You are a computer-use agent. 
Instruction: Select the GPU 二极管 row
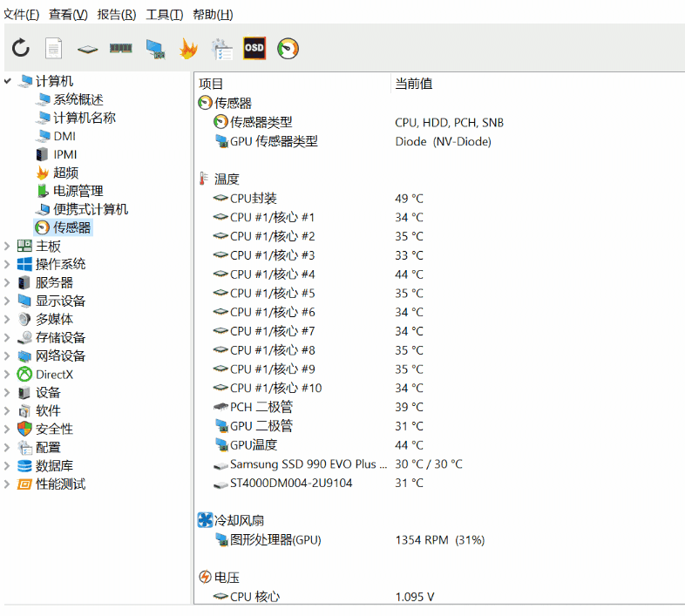[x=438, y=426]
